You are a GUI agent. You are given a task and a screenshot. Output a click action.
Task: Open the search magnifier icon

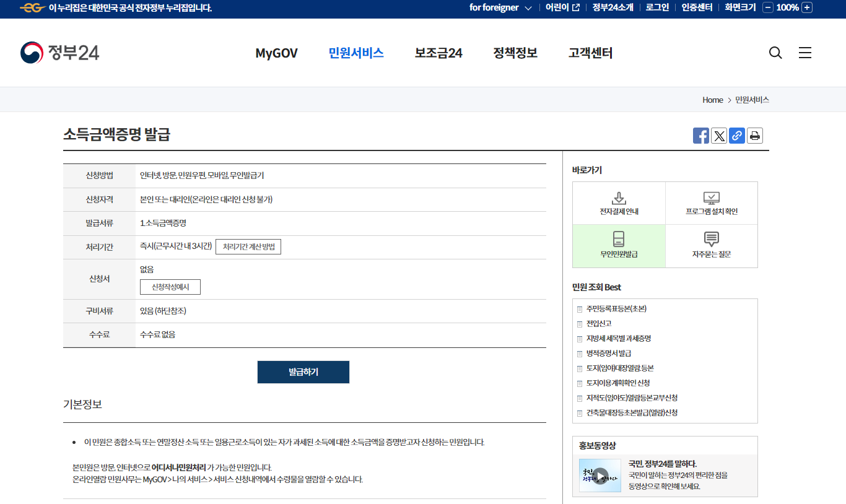coord(775,53)
